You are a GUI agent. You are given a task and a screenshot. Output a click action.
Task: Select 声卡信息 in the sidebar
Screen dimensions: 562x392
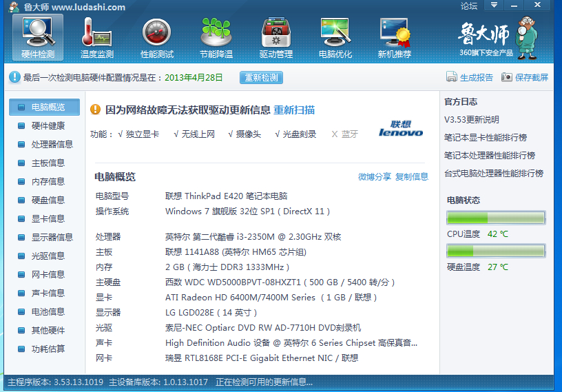[45, 293]
